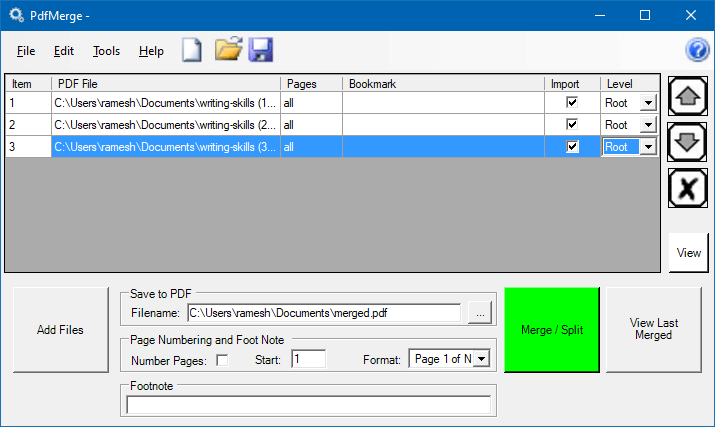
Task: Maximize the PdfMerge window
Action: click(645, 16)
